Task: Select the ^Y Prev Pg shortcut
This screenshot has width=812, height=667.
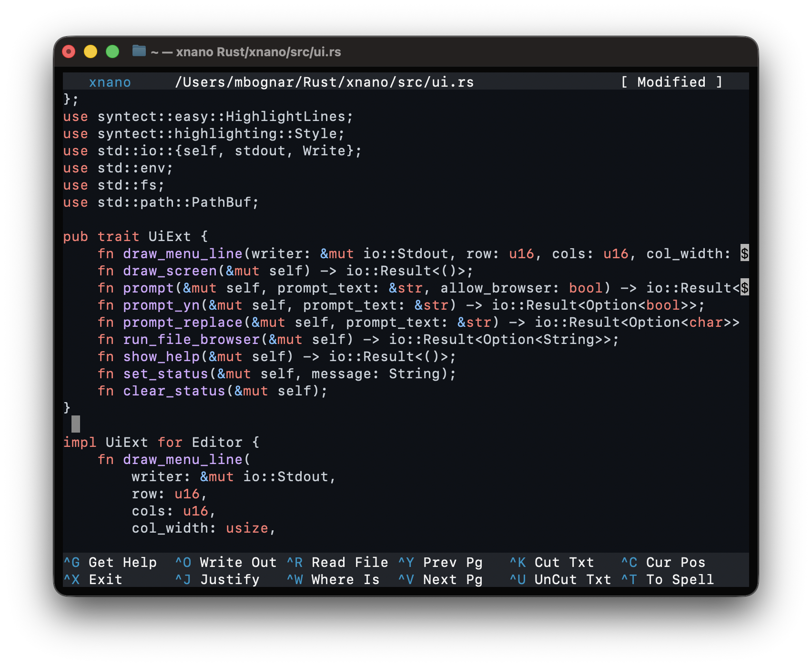Action: point(440,562)
